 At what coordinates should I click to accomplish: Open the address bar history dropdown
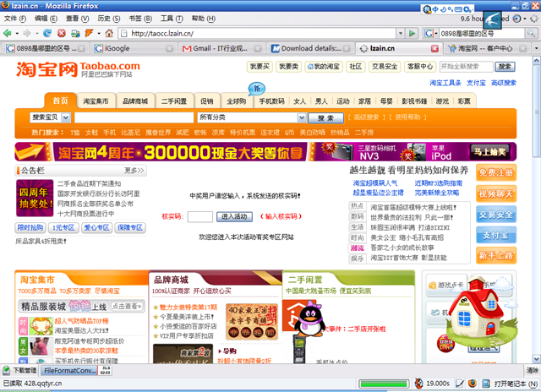click(x=401, y=34)
